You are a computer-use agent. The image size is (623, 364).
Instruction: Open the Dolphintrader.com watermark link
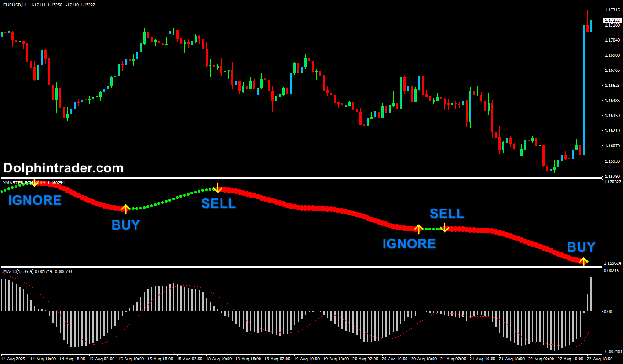click(x=64, y=168)
